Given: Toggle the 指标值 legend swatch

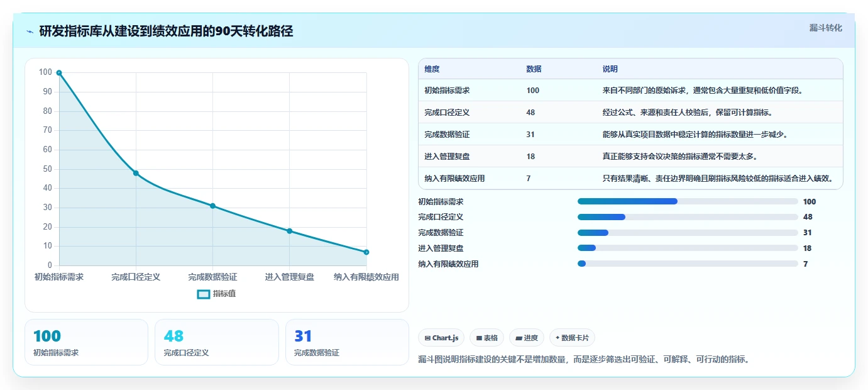Looking at the screenshot, I should click(x=204, y=294).
